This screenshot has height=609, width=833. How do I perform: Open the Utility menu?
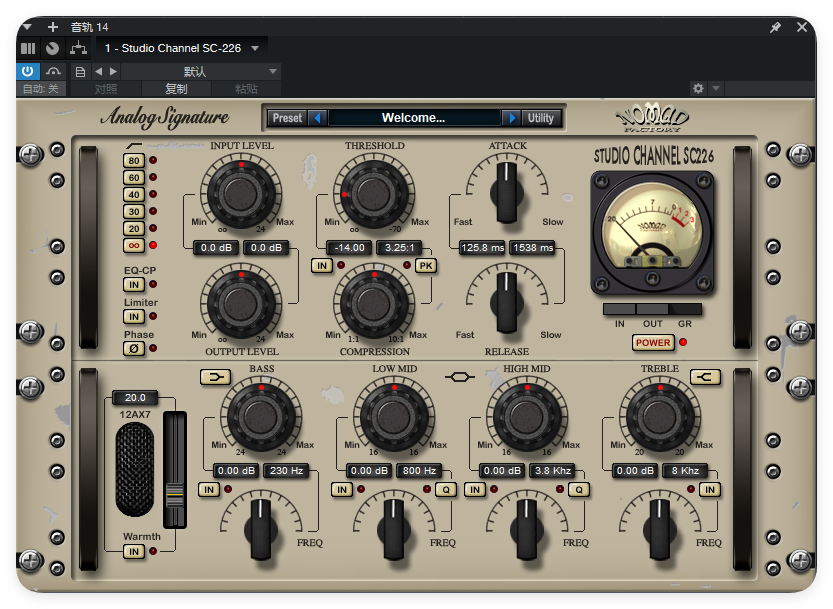[x=540, y=118]
